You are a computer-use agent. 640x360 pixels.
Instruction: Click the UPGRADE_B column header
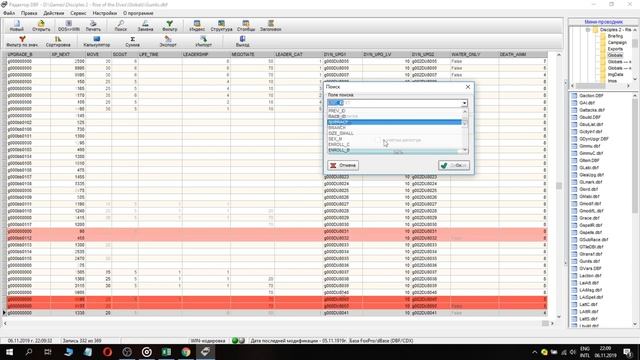[29, 54]
